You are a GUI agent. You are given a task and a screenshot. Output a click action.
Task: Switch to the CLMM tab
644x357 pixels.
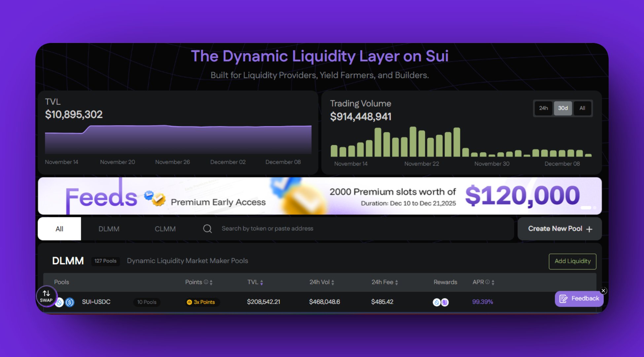(x=165, y=229)
